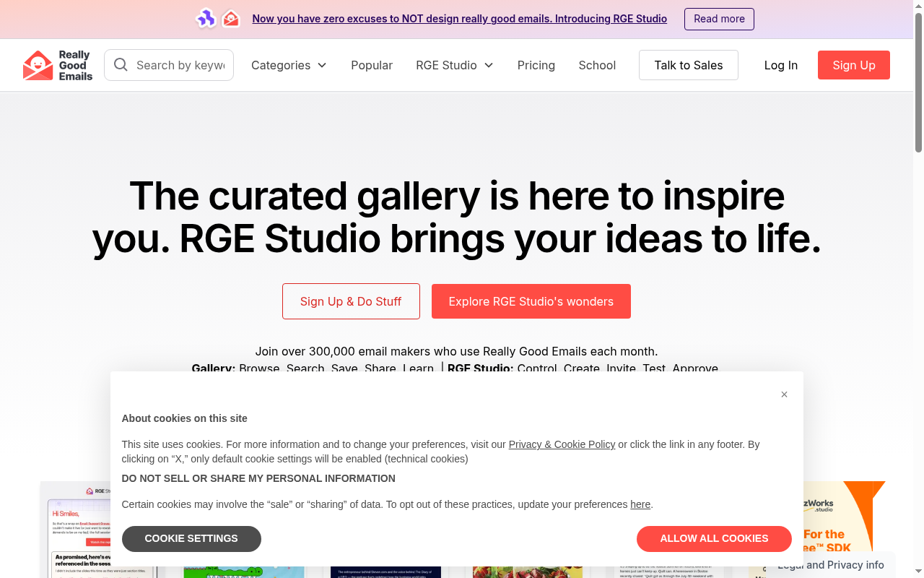Image resolution: width=924 pixels, height=578 pixels.
Task: Close the cookie notice with X
Action: coord(784,394)
